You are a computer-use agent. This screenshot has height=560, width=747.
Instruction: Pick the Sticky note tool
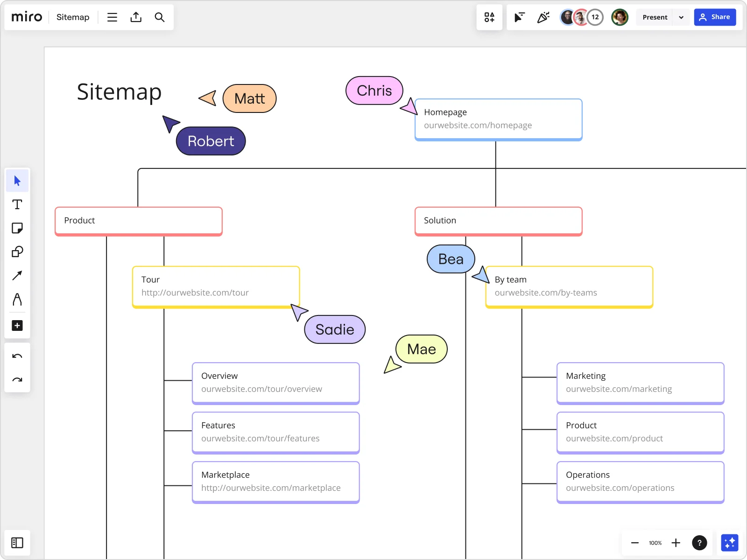17,228
